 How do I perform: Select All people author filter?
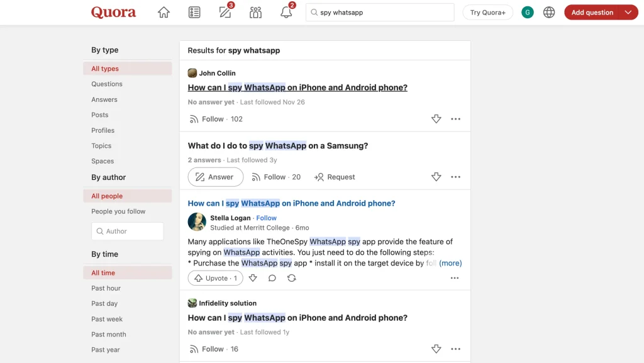(x=127, y=196)
